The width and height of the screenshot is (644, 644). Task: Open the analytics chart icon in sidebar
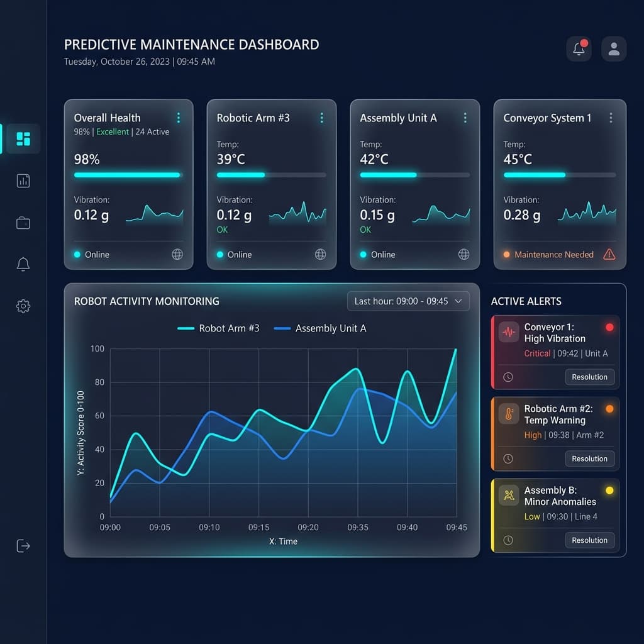click(x=23, y=180)
